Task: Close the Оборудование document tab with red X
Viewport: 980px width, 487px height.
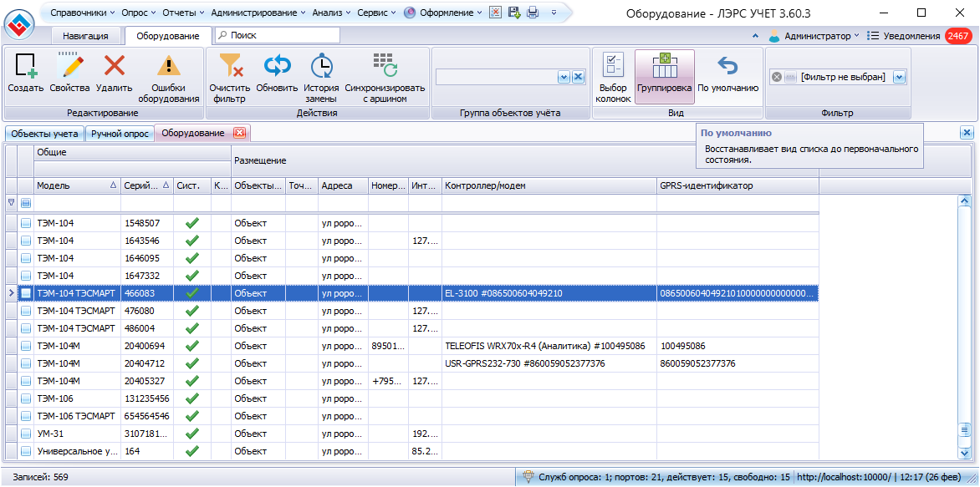Action: (239, 132)
